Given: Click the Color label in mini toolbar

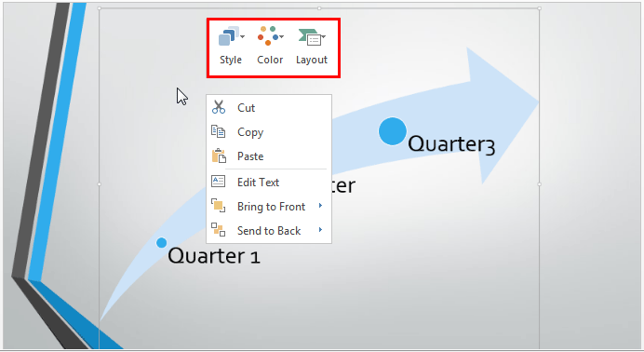Looking at the screenshot, I should coord(270,60).
